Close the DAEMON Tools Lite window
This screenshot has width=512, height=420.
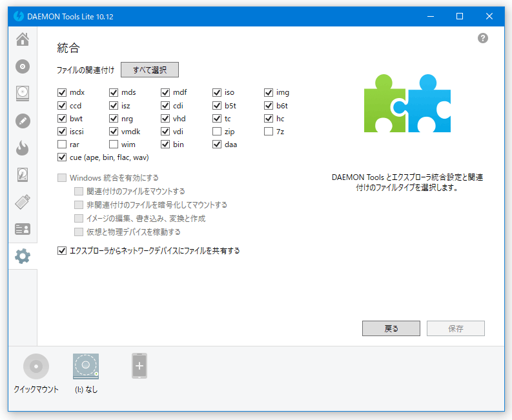[x=489, y=16]
